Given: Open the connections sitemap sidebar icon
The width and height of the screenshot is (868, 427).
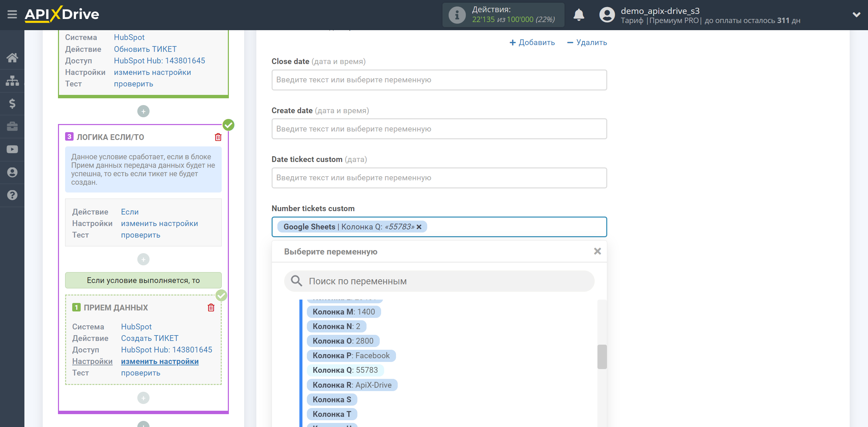Looking at the screenshot, I should click(x=12, y=81).
